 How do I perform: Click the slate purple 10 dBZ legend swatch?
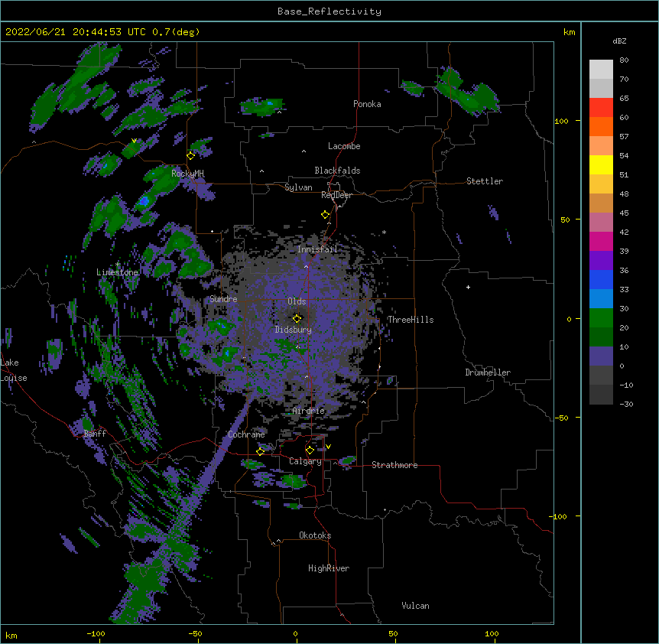pyautogui.click(x=601, y=356)
